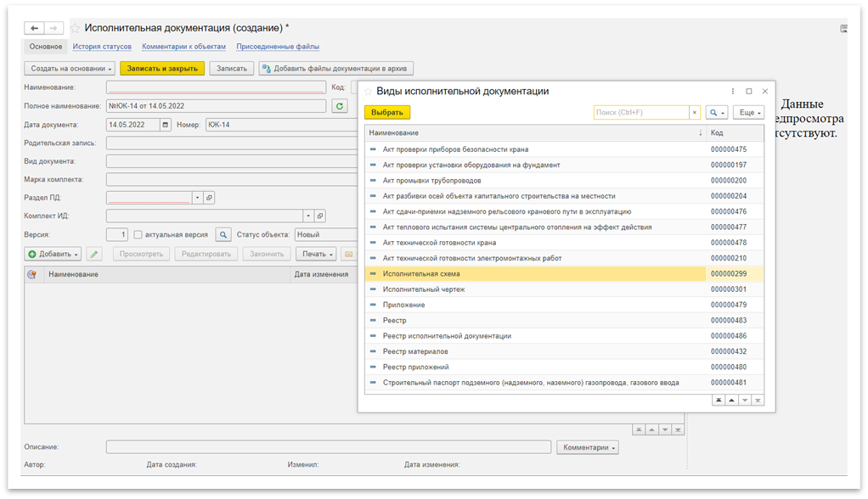Open the Печать dropdown menu

click(x=318, y=254)
